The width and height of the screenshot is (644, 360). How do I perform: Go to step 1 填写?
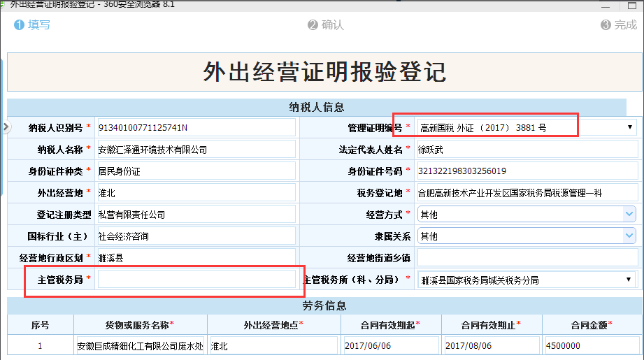[31, 25]
